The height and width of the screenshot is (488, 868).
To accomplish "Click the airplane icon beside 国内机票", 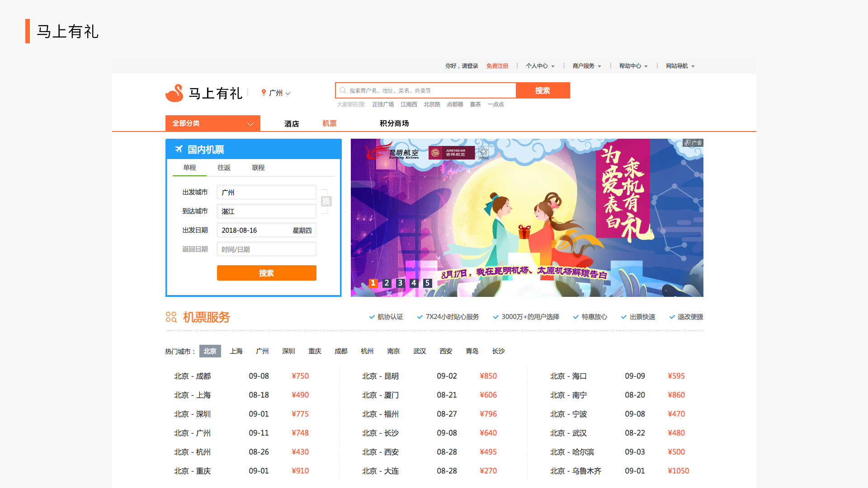I will [179, 149].
